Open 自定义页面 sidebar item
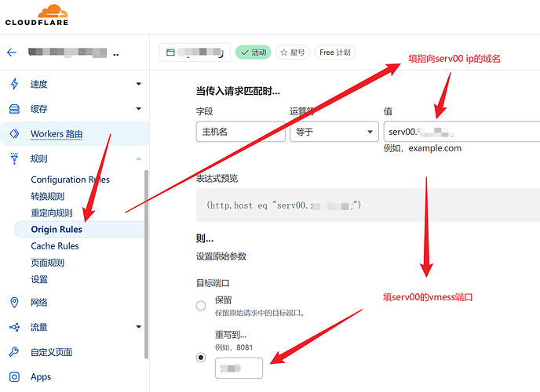 click(51, 352)
